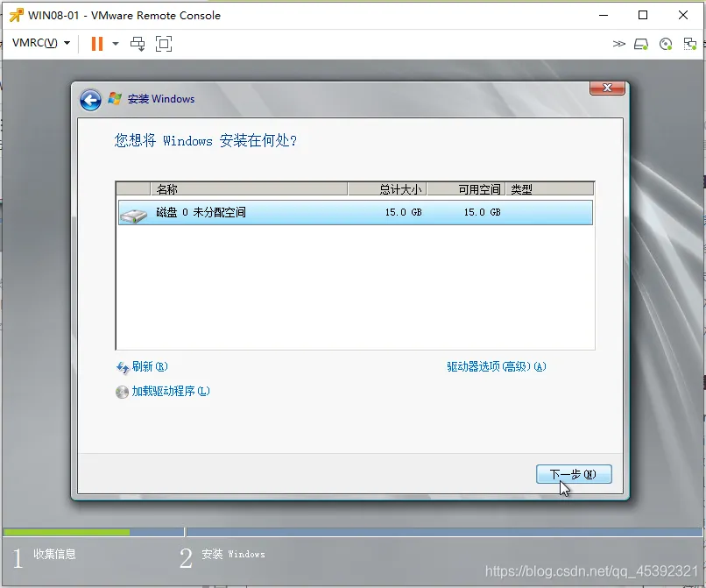Click the double-chevron expand devices icon
This screenshot has height=588, width=706.
[x=619, y=44]
